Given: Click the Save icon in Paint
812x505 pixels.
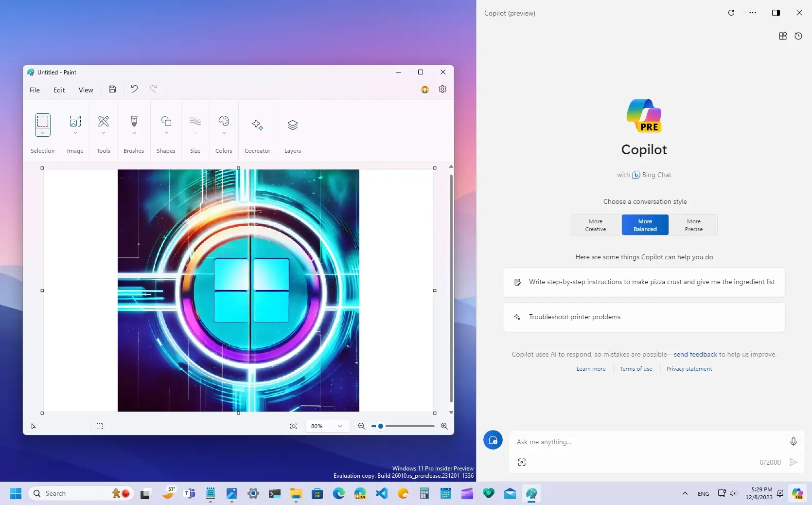Looking at the screenshot, I should 112,90.
